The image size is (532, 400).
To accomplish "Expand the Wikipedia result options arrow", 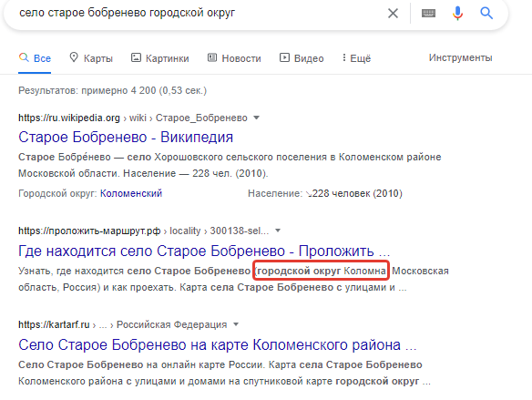I will pos(257,118).
